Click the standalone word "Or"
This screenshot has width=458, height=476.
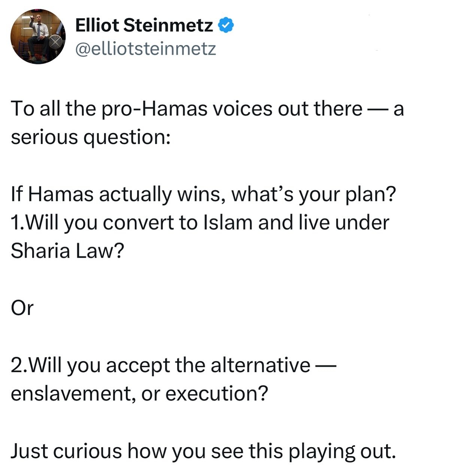(22, 308)
